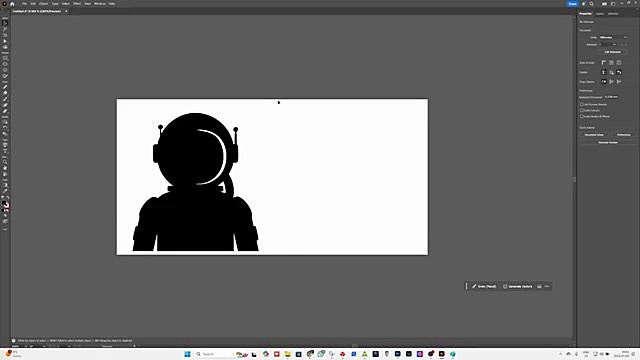Open the workspace switcher icon

click(x=613, y=4)
